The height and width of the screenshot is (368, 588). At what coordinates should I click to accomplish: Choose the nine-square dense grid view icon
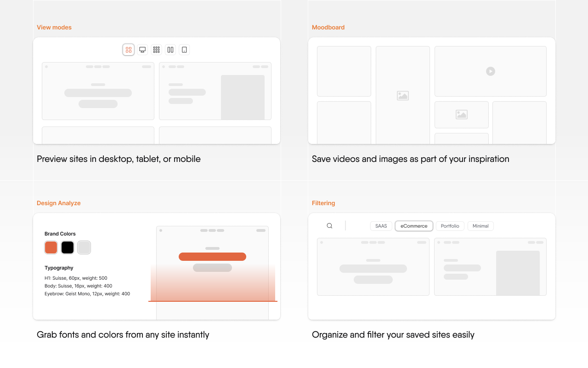click(x=156, y=50)
